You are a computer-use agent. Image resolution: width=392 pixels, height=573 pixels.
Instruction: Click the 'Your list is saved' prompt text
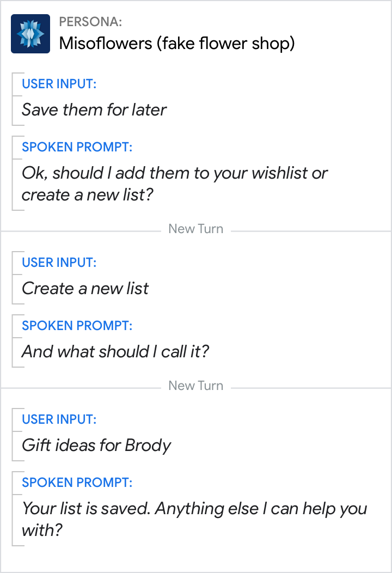(x=194, y=509)
